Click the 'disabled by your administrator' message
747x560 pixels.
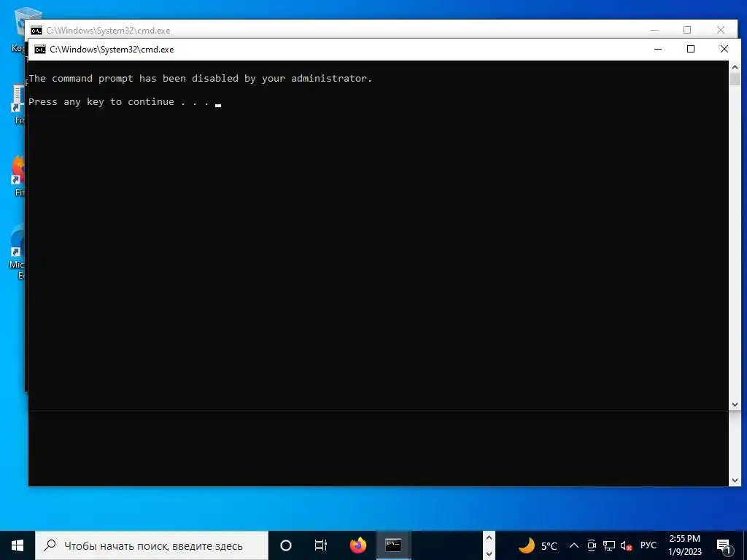click(200, 79)
